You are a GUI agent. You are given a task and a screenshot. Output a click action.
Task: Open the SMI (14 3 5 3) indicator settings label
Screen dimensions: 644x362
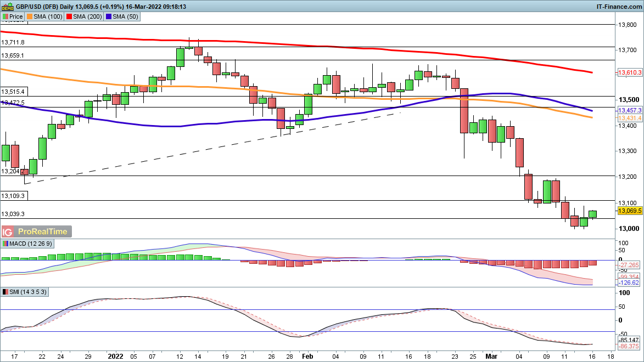[x=28, y=292]
